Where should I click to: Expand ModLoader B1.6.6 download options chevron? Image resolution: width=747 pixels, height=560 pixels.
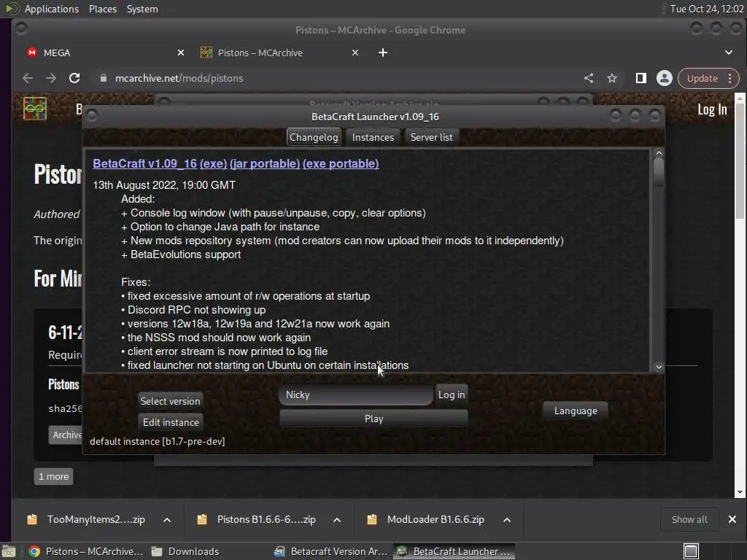coord(507,519)
